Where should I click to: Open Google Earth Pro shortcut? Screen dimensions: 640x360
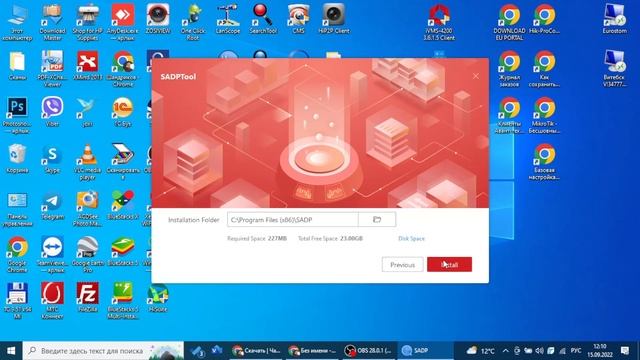tap(87, 255)
